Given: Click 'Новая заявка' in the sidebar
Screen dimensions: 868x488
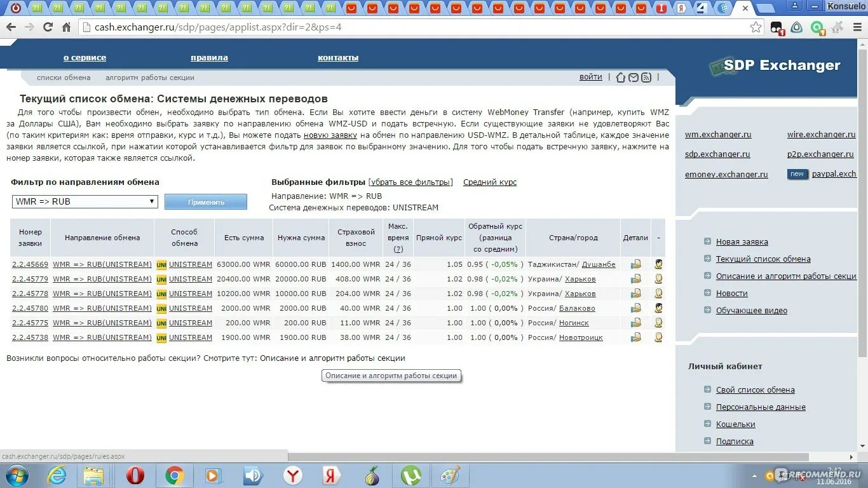Looking at the screenshot, I should [742, 242].
